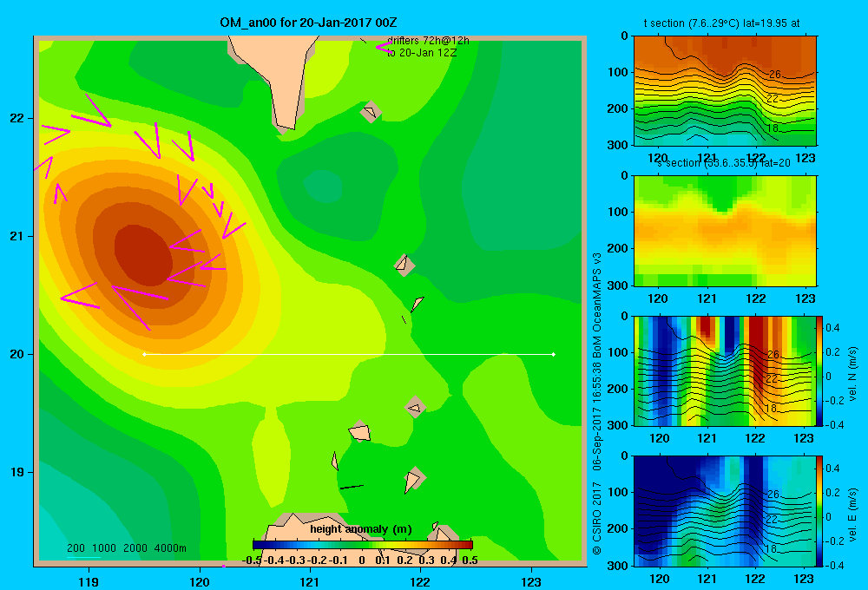Click latitude label 22 on the main map
Image resolution: width=868 pixels, height=590 pixels.
click(x=17, y=119)
